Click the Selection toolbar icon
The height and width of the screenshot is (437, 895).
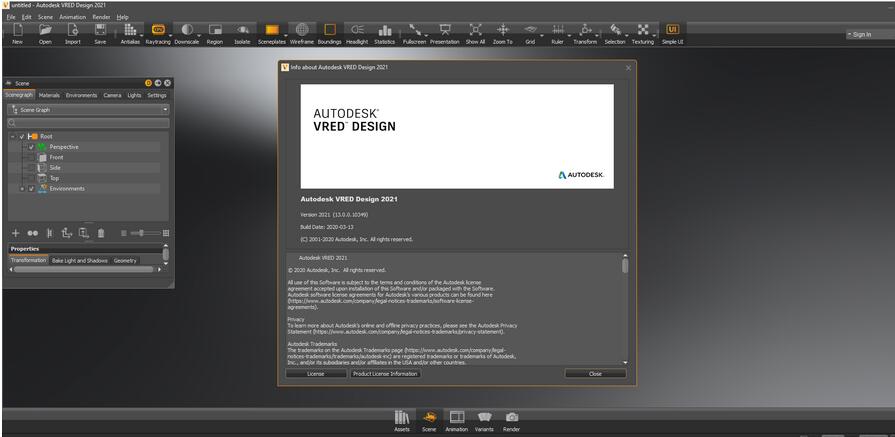click(x=615, y=34)
